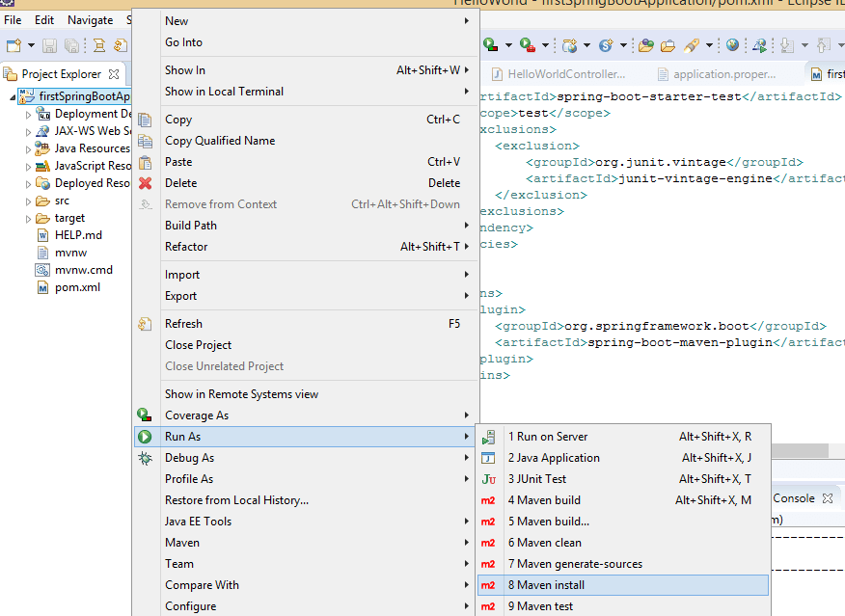Select the Project Explorer view tab
Image resolution: width=845 pixels, height=616 pixels.
[x=61, y=74]
